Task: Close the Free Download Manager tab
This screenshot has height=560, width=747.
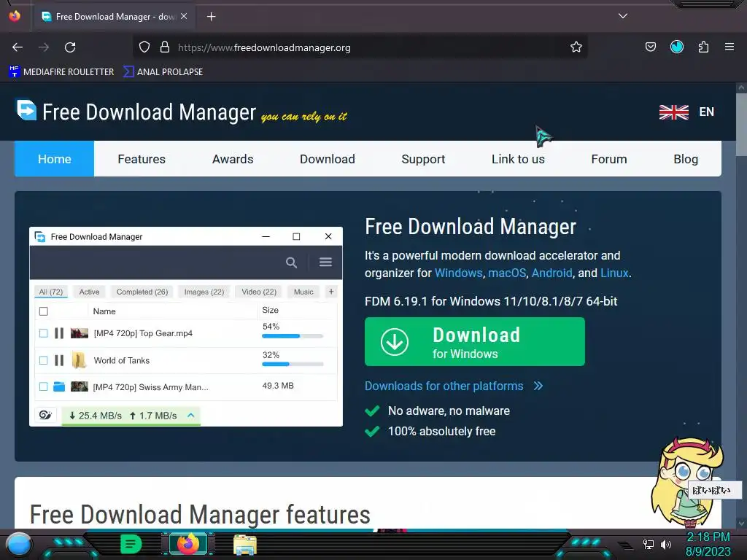Action: pyautogui.click(x=184, y=16)
